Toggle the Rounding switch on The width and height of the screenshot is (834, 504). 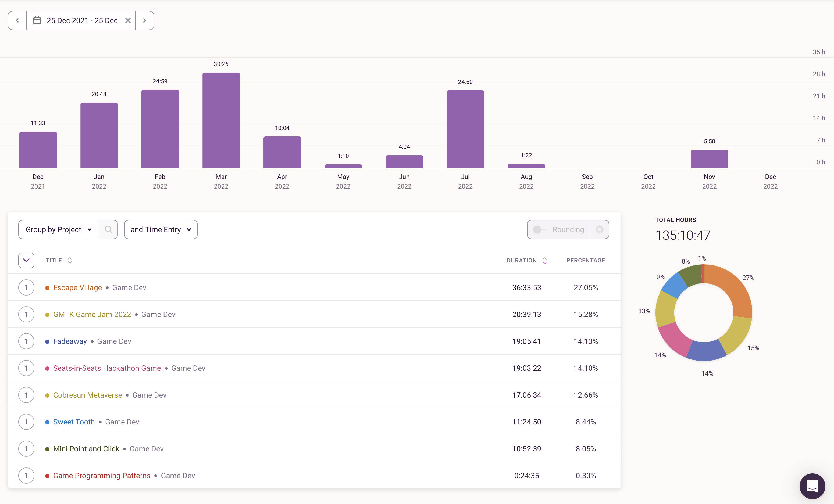[539, 230]
